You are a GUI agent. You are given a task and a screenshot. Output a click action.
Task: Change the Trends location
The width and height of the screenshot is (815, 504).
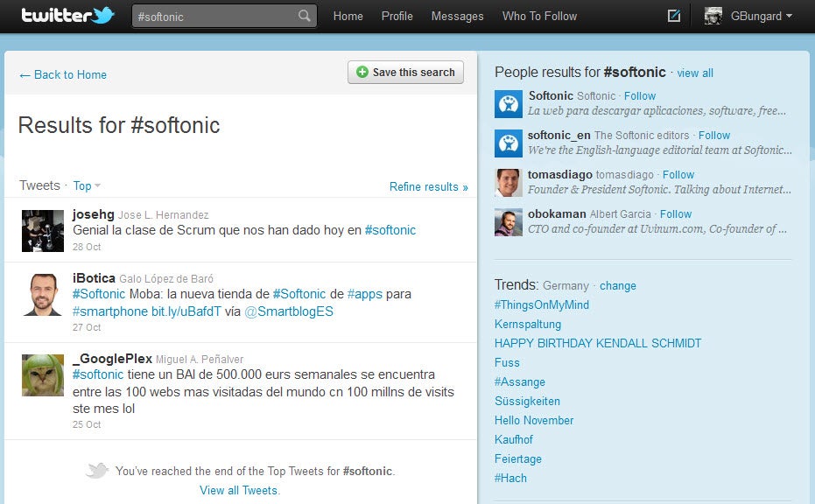(x=617, y=285)
